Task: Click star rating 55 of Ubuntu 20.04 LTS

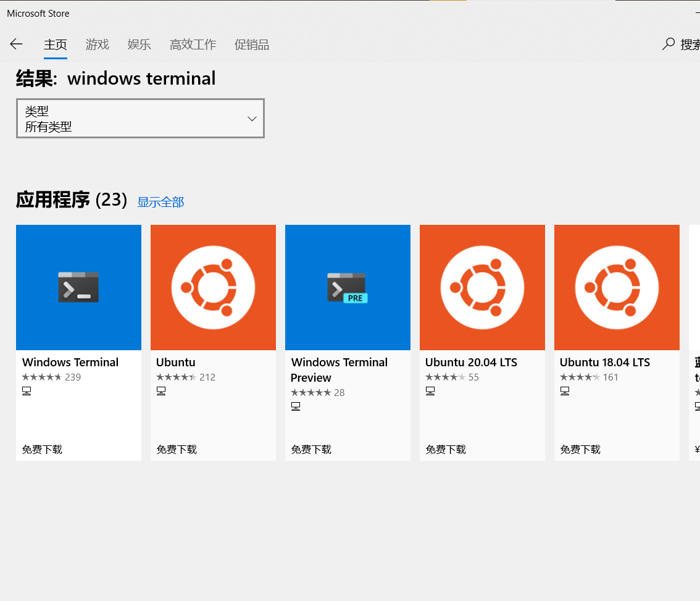Action: click(x=452, y=377)
